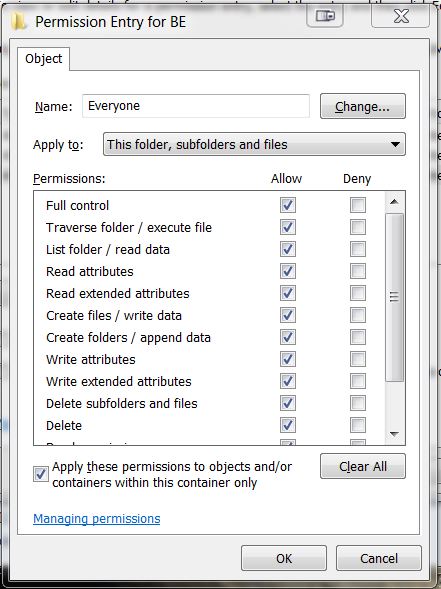Click the Clear All button

click(x=362, y=466)
